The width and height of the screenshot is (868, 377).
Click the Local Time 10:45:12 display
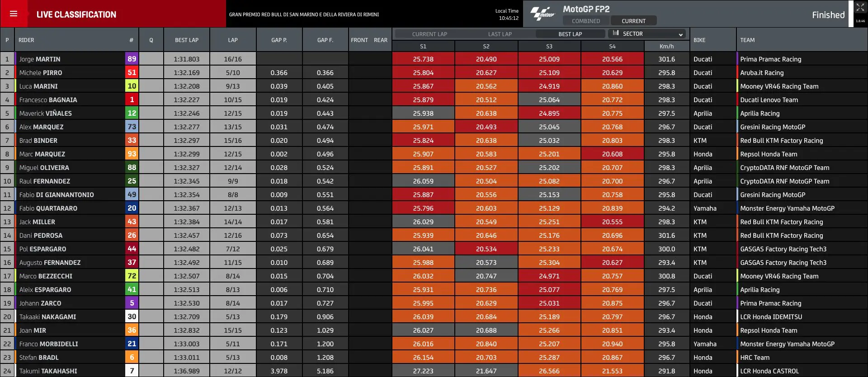pyautogui.click(x=507, y=14)
